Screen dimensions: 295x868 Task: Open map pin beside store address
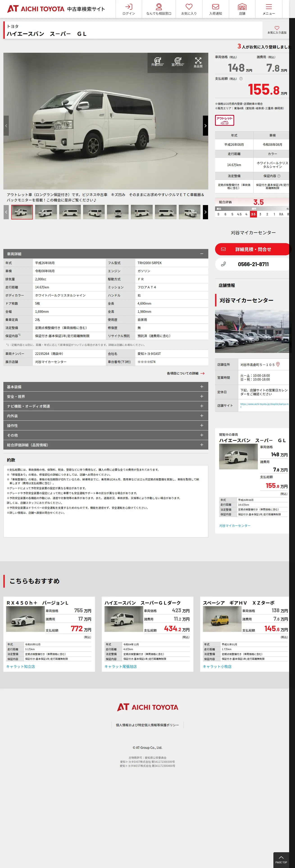[278, 364]
